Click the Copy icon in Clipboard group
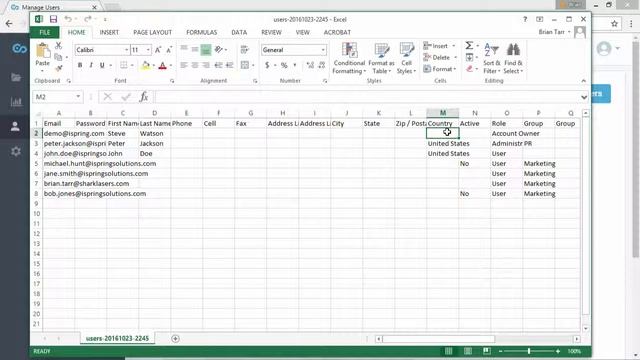 58,57
